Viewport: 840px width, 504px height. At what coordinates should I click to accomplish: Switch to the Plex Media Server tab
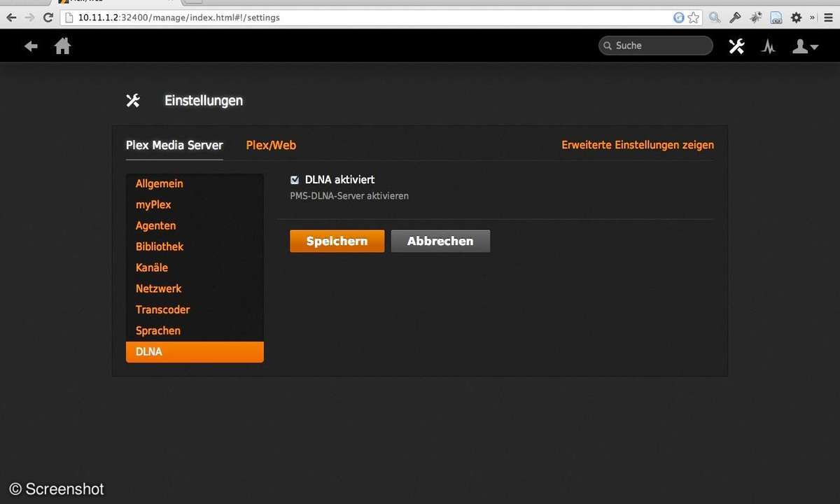point(174,146)
